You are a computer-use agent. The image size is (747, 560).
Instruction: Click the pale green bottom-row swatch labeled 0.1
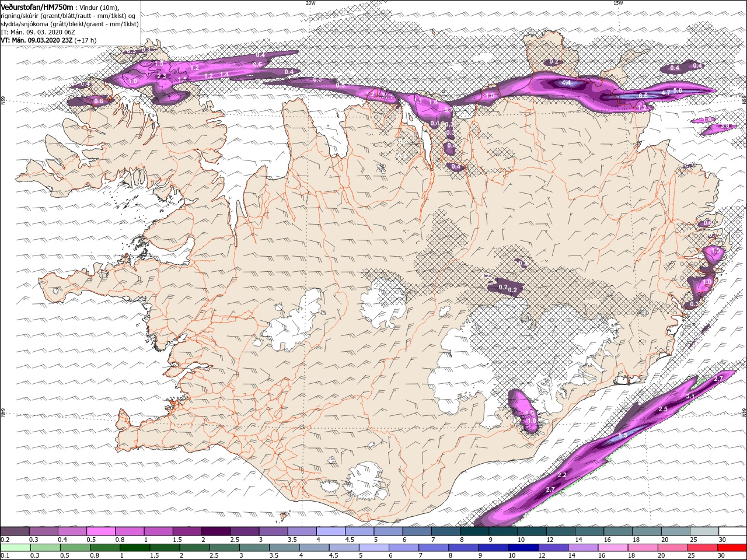click(15, 548)
